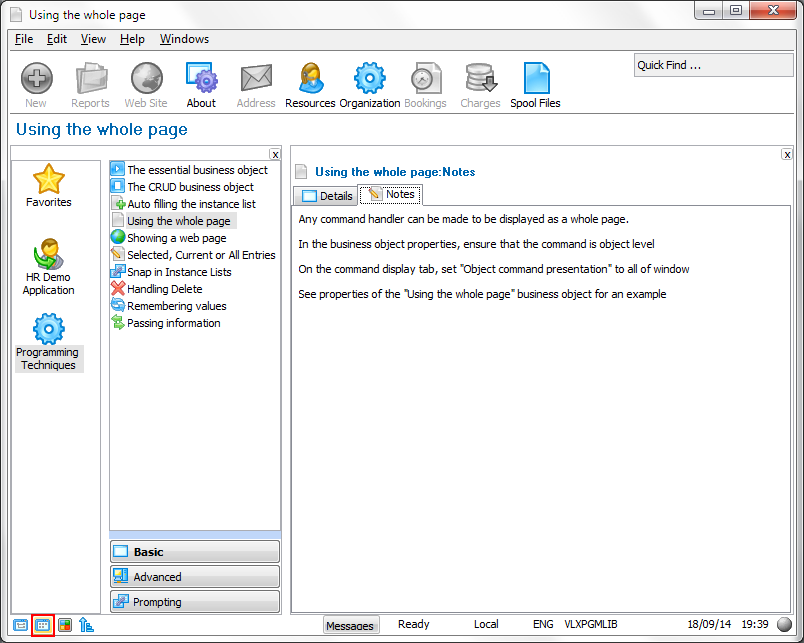Viewport: 804px width, 643px height.
Task: Click the Ready status text
Action: coord(414,624)
